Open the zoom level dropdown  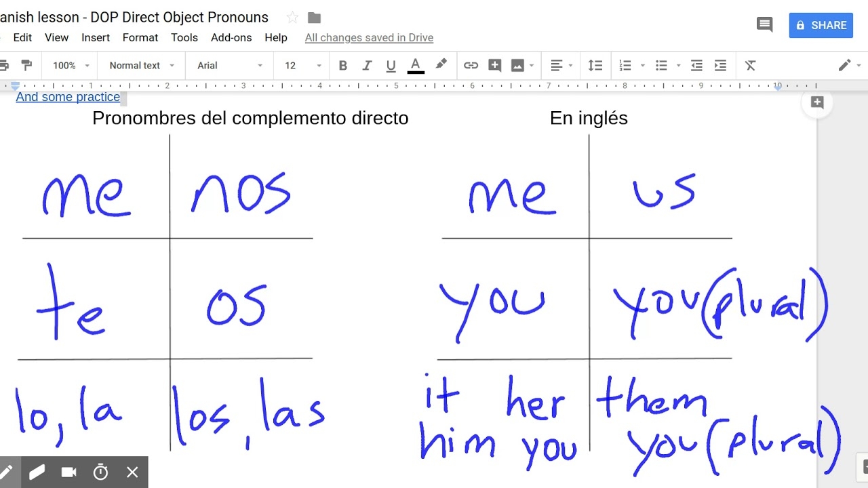pos(70,65)
